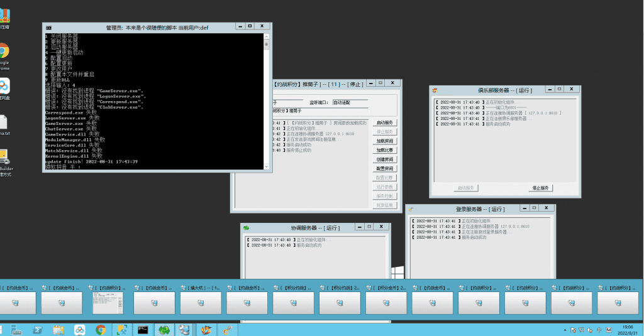
Task: Open the taskbar clock and date
Action: point(628,330)
